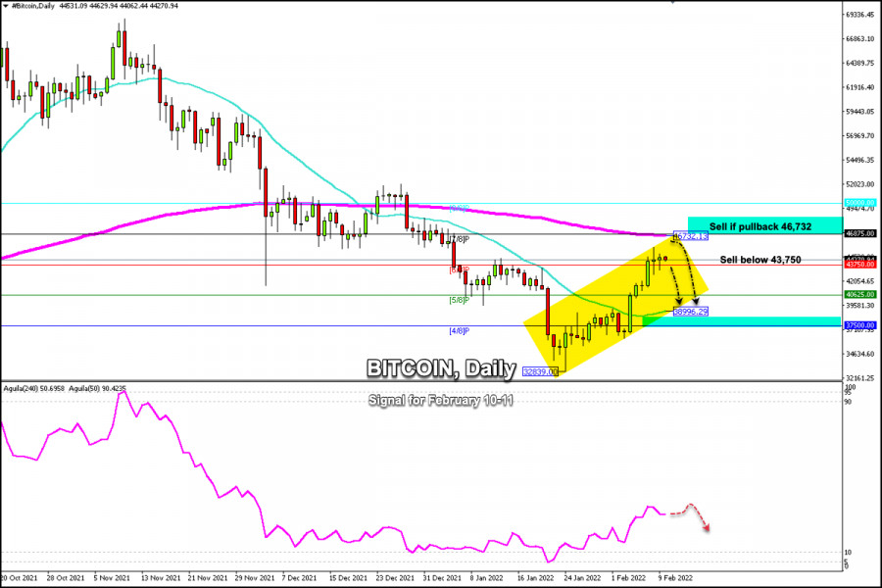Screen dimensions: 882x588
Task: Click the Aguila(240) 50.6958 indicator label
Action: 33,388
